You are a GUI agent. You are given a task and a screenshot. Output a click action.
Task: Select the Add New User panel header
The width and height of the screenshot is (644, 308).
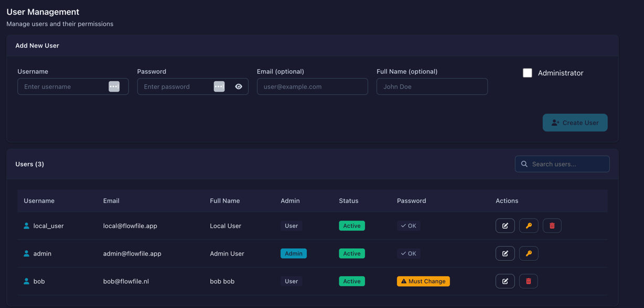click(37, 45)
